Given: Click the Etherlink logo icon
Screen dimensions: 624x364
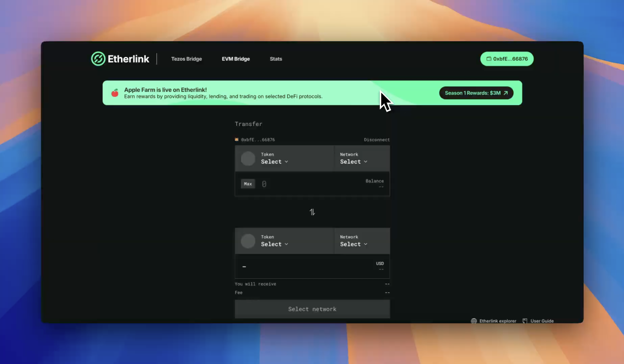Looking at the screenshot, I should click(x=98, y=59).
